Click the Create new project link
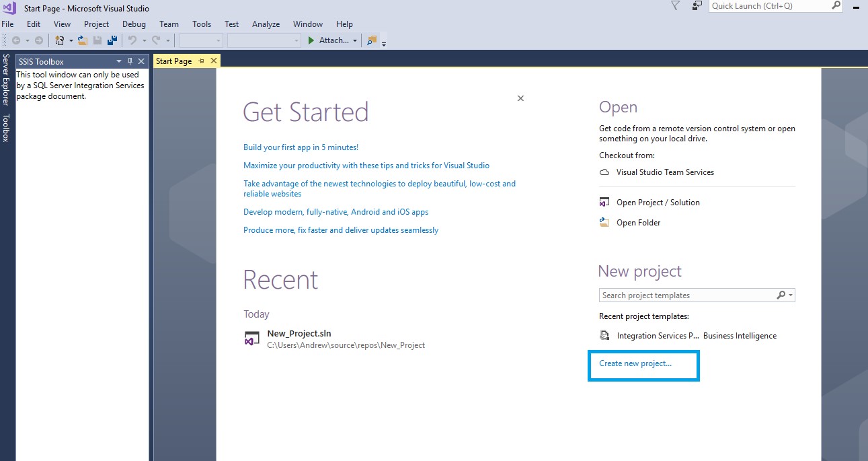 click(x=635, y=363)
